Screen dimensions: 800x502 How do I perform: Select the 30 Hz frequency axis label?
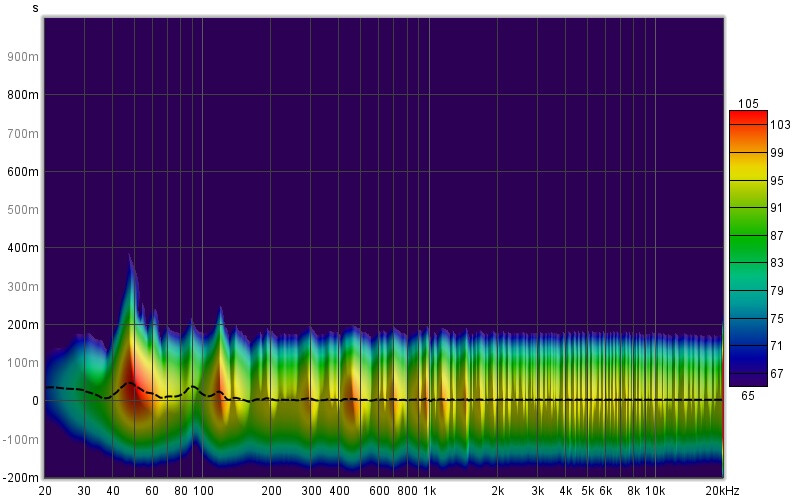tap(84, 491)
